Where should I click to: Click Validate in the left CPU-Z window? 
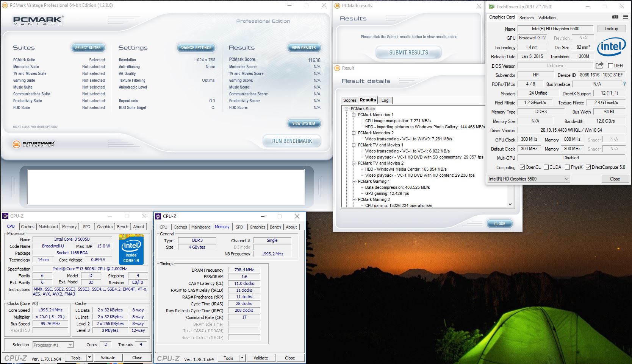pos(108,357)
